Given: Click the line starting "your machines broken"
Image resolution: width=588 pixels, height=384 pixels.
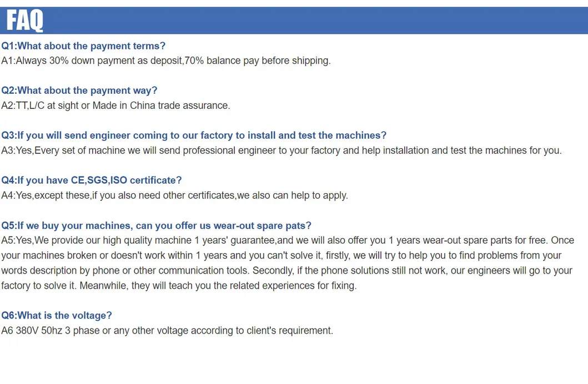Looking at the screenshot, I should (x=281, y=255).
